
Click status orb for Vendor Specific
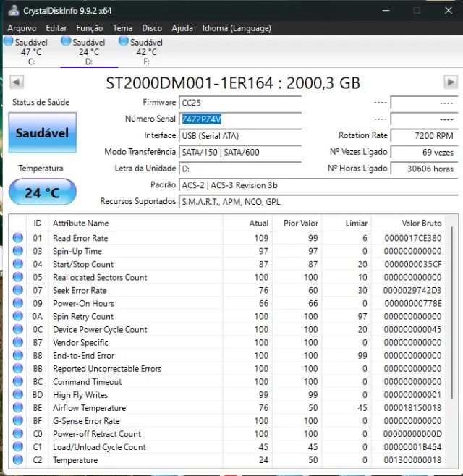point(18,342)
